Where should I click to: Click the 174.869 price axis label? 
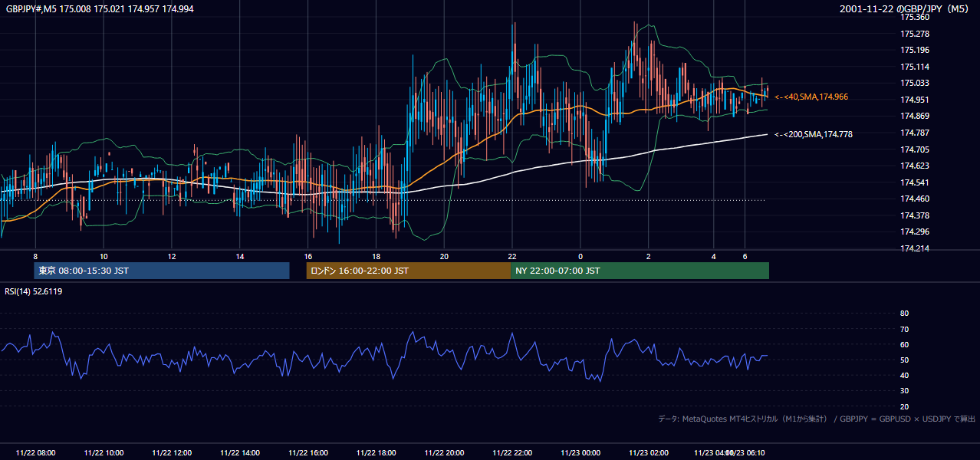(915, 116)
